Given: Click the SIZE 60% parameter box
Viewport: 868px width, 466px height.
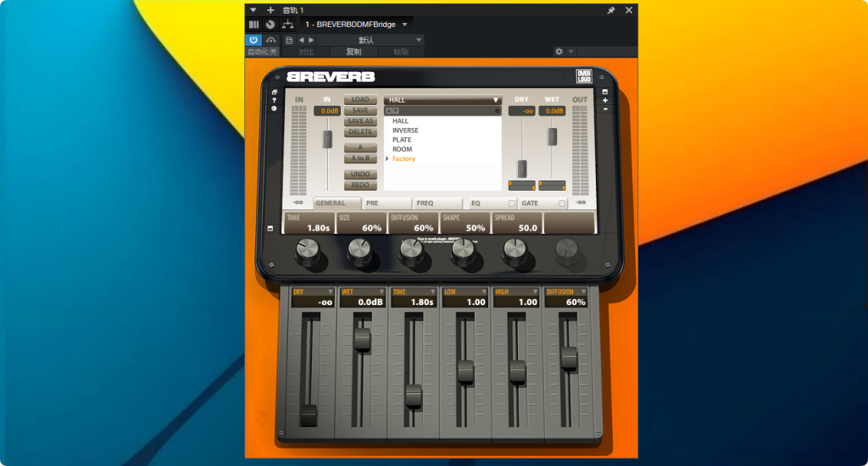Looking at the screenshot, I should tap(361, 223).
